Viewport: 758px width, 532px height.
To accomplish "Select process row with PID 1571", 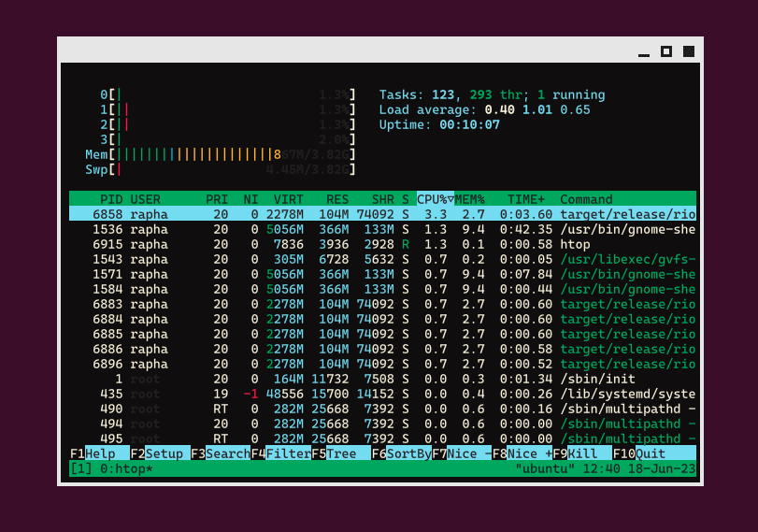I will tap(382, 274).
